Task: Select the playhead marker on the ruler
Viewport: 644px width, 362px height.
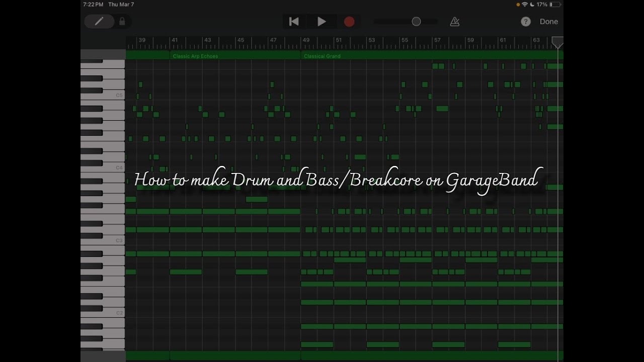Action: click(557, 43)
